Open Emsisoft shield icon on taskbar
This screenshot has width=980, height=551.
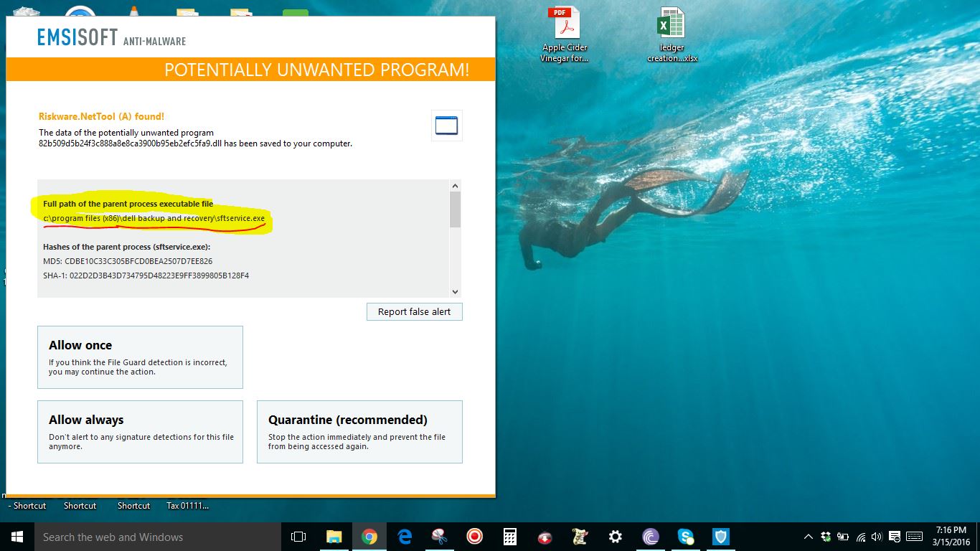[x=721, y=537]
